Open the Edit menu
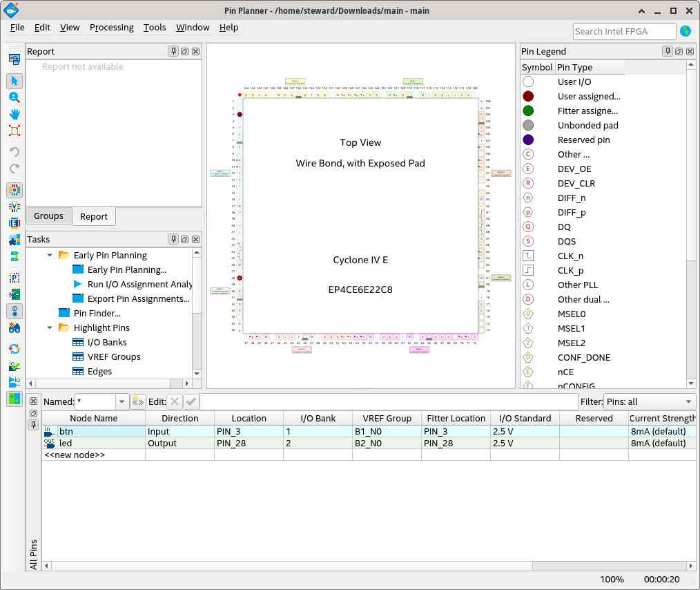 point(42,27)
